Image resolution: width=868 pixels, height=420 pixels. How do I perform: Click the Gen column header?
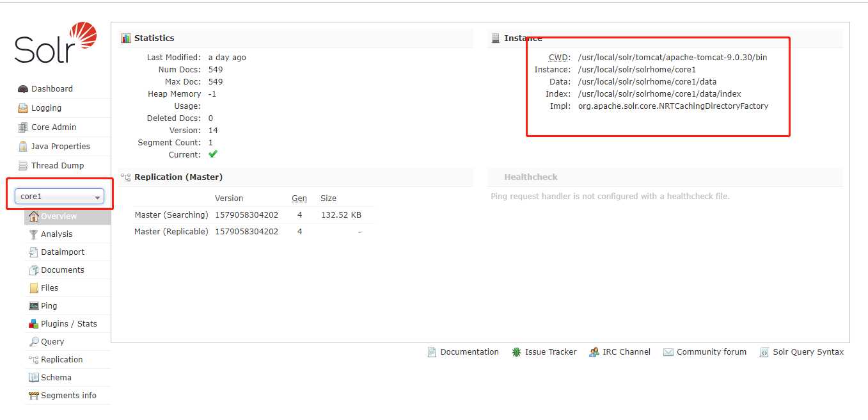[299, 198]
